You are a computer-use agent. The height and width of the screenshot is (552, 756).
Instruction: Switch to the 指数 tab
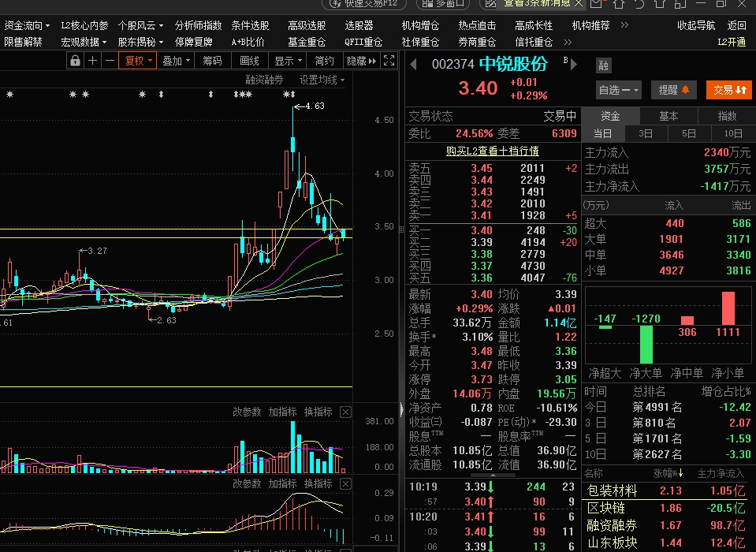tap(727, 116)
